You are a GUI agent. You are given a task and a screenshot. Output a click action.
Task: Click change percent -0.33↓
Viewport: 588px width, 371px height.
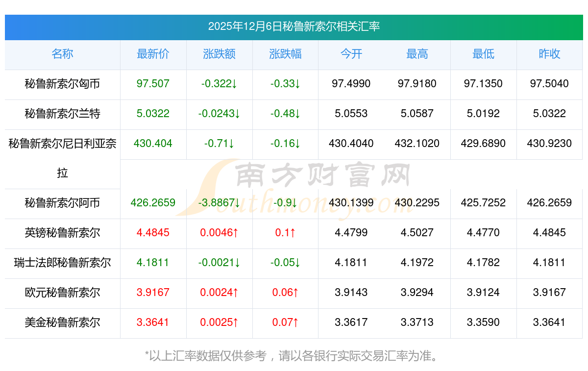(x=285, y=84)
